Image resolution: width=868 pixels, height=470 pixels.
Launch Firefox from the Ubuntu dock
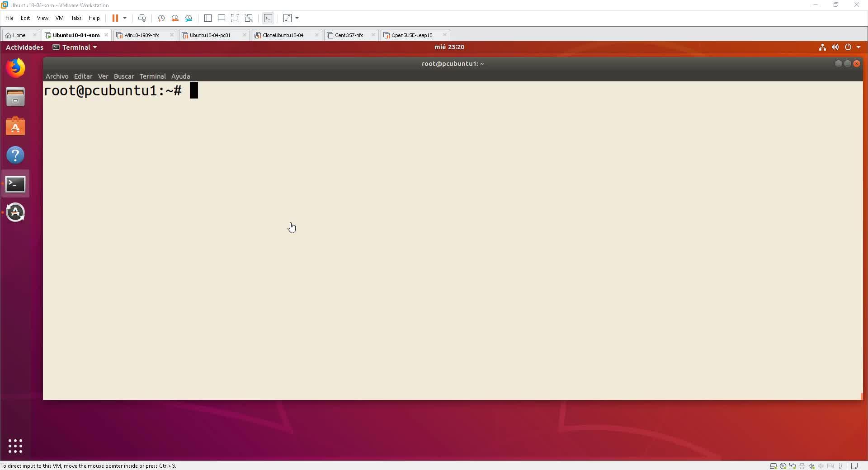pyautogui.click(x=15, y=68)
